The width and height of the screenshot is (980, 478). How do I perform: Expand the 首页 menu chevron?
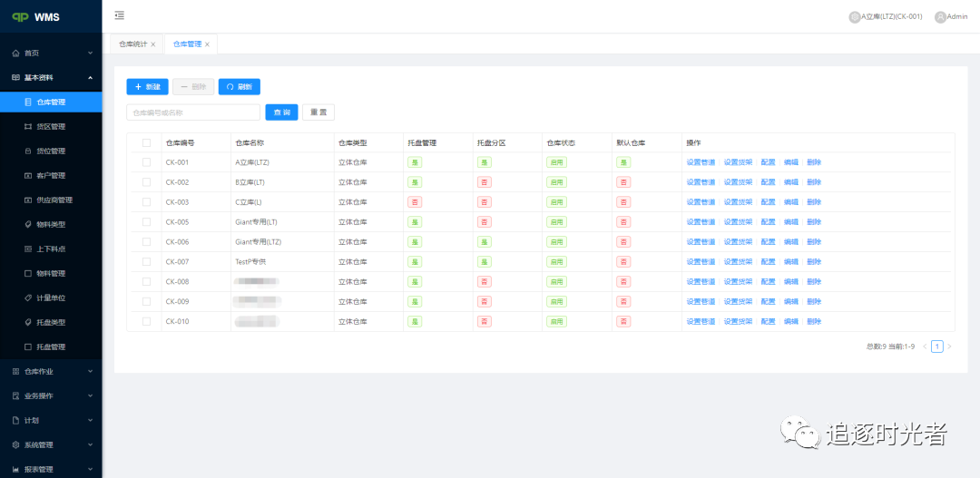[x=90, y=54]
